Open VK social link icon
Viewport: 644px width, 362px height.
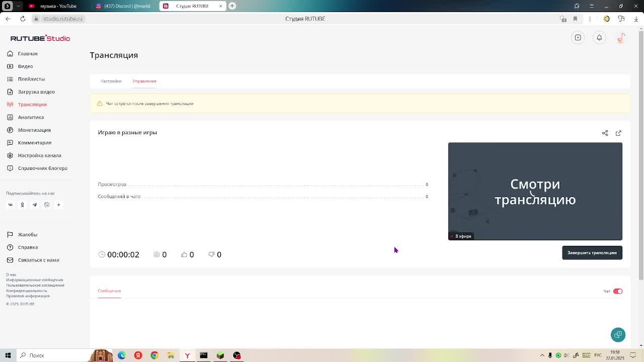coord(10,205)
